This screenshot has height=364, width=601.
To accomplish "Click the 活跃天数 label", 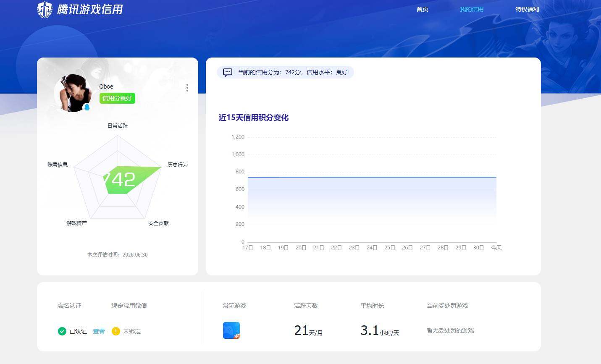I will [306, 306].
